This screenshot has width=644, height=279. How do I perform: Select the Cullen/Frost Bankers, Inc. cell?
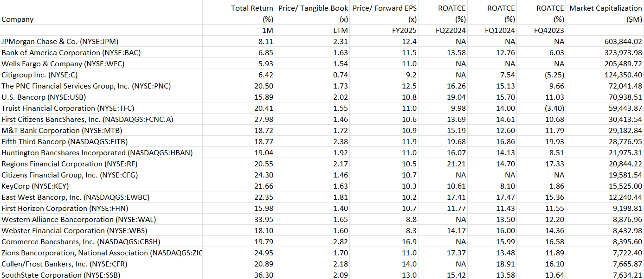tap(101, 264)
